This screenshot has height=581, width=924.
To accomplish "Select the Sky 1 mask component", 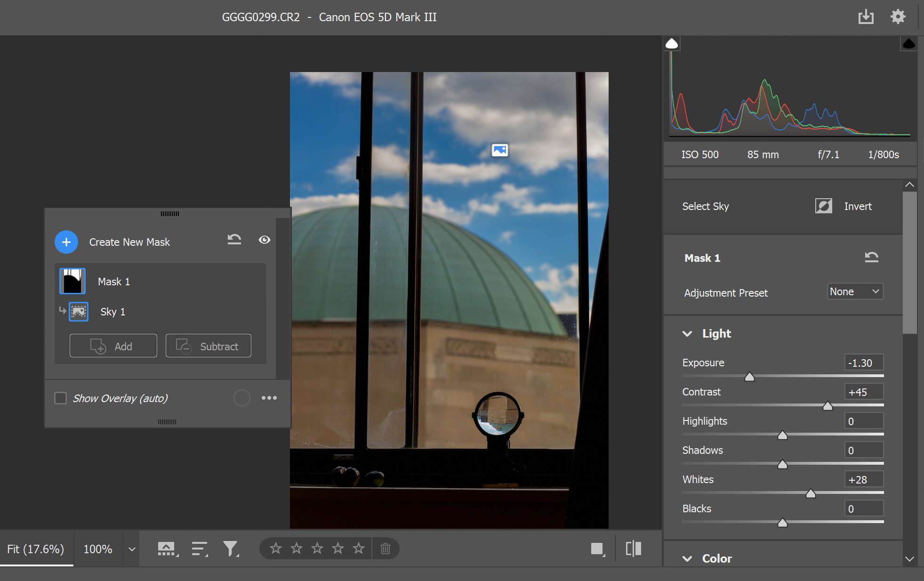I will 112,312.
